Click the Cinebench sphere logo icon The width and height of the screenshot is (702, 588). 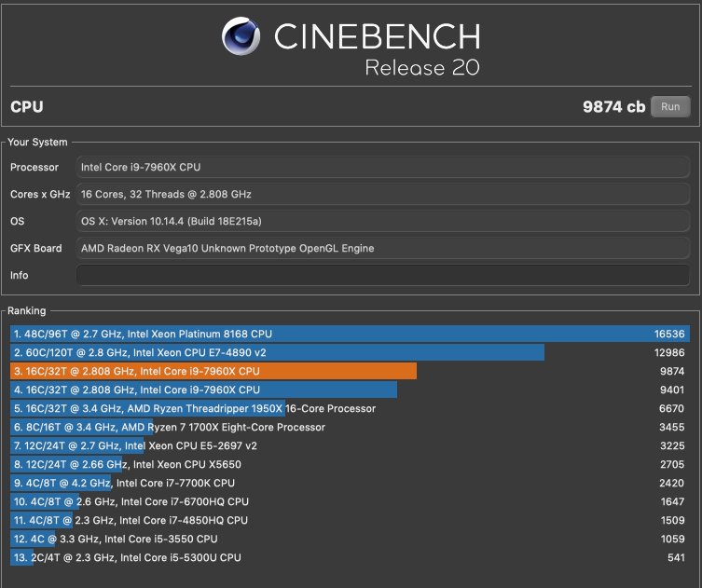click(x=241, y=36)
